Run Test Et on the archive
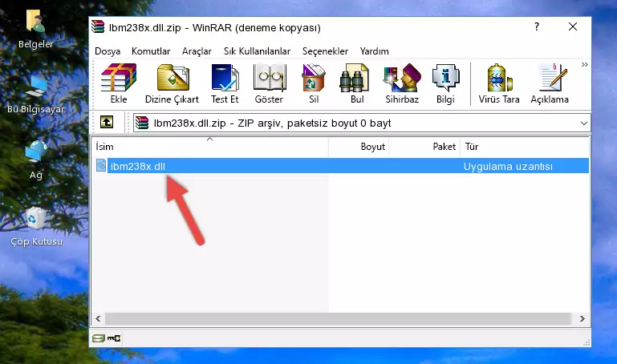Viewport: 617px width, 364px height. click(x=225, y=83)
